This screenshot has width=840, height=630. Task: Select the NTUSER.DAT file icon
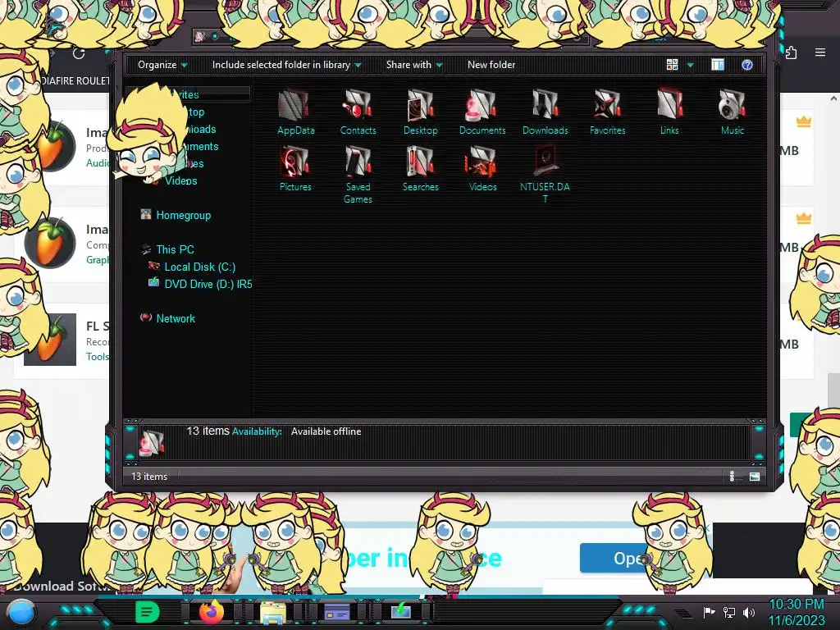coord(546,162)
